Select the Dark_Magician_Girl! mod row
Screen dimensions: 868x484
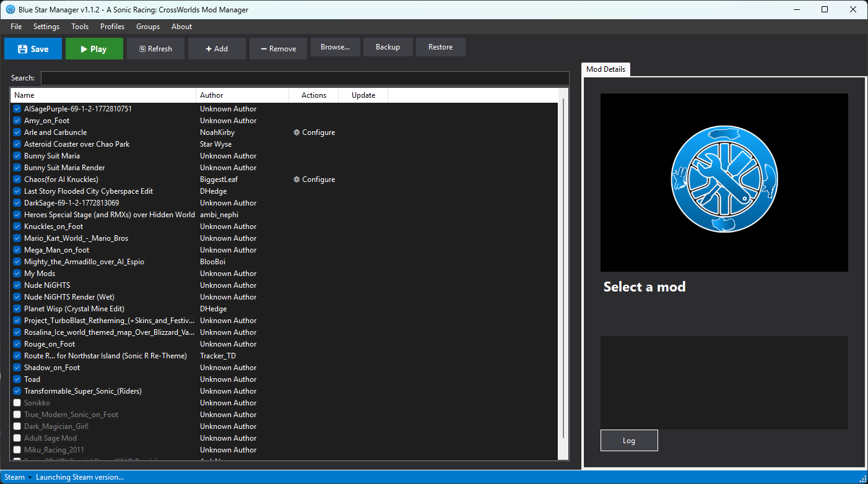[284, 426]
